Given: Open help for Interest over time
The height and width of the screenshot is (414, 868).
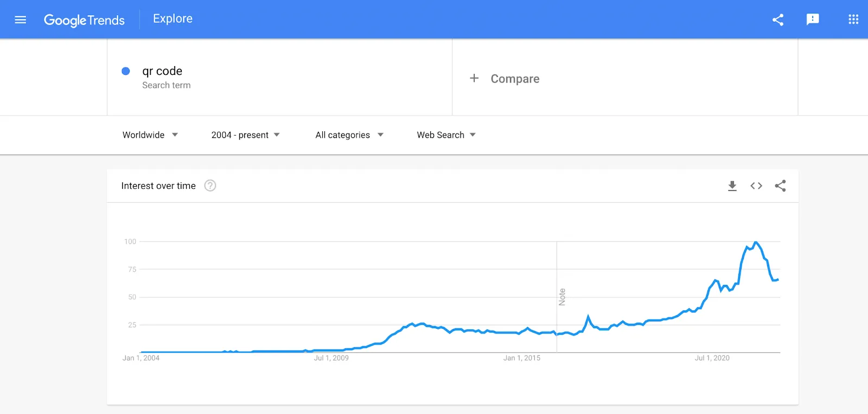Looking at the screenshot, I should pos(210,186).
